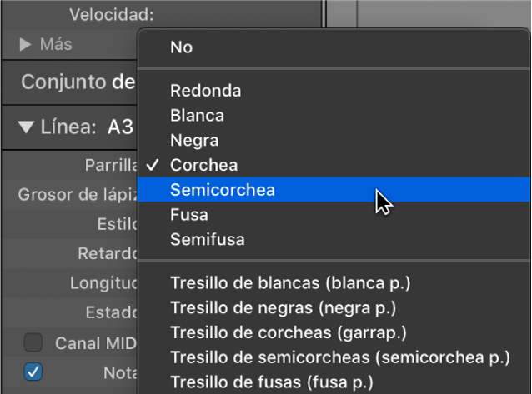Uncheck the Nota checkbox

[33, 372]
